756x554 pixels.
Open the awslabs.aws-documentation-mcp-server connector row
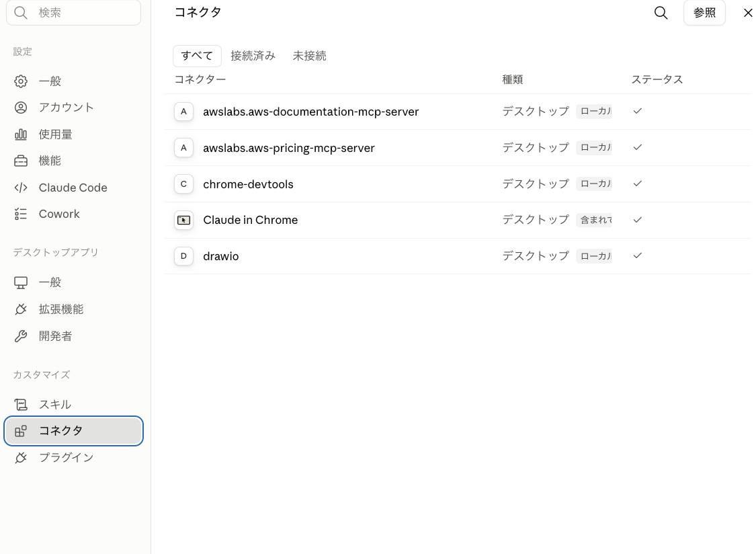pyautogui.click(x=457, y=112)
